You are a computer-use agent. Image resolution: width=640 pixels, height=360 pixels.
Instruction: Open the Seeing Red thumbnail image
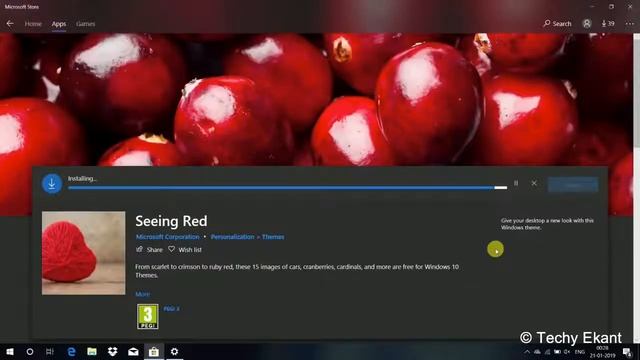[x=84, y=253]
